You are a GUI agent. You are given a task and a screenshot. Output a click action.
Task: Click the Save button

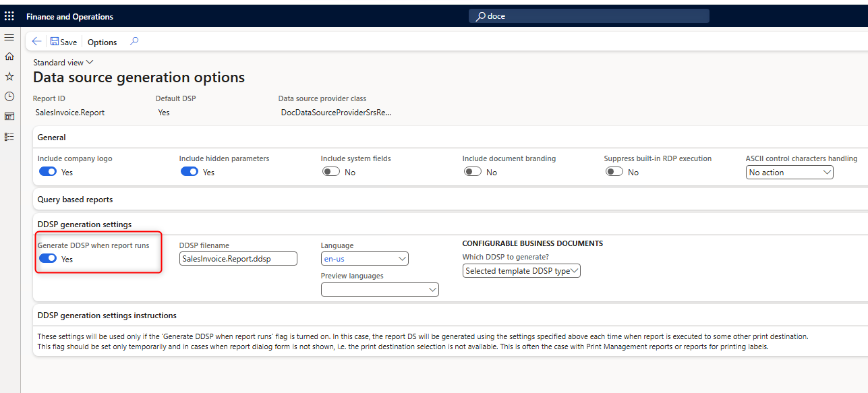[63, 42]
